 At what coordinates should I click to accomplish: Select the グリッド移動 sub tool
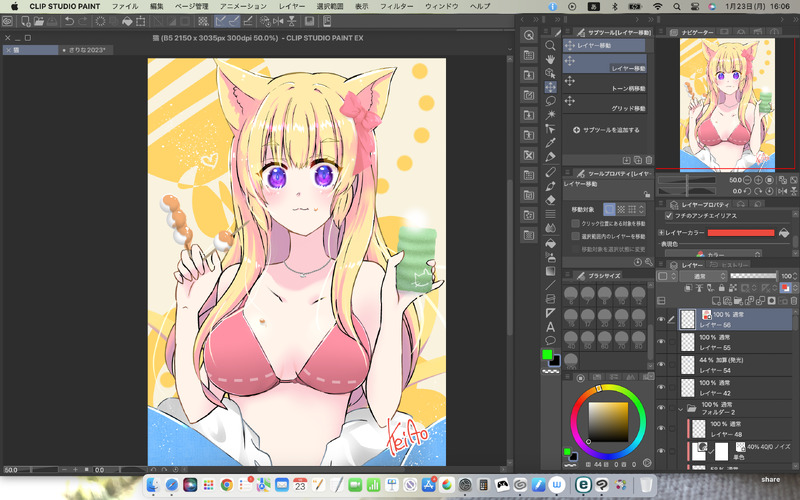pos(605,104)
